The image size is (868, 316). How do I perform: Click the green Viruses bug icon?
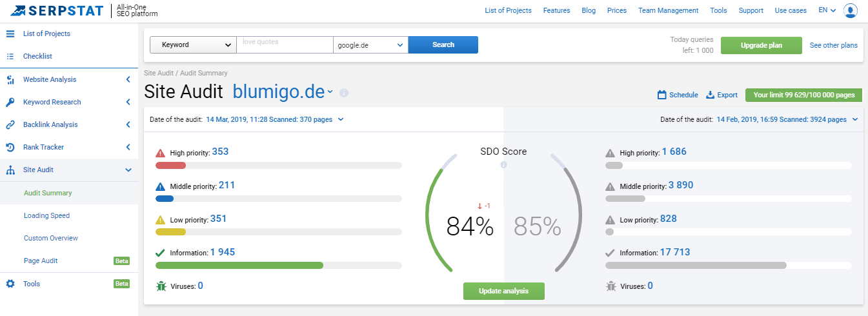[161, 286]
